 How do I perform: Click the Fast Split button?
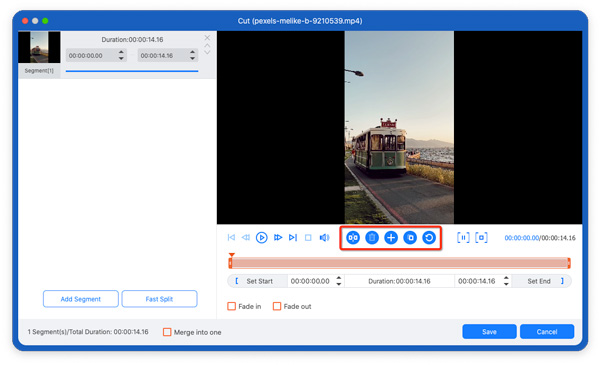(x=160, y=299)
